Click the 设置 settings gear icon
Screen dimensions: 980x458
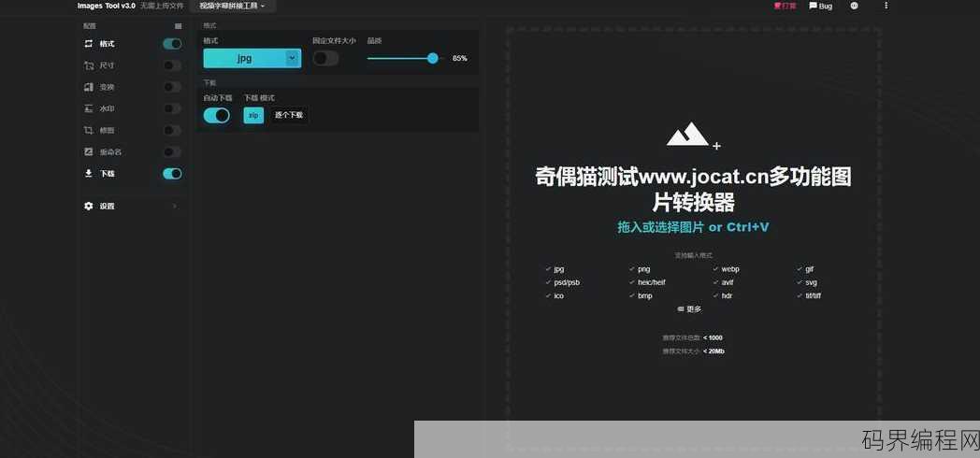click(88, 206)
